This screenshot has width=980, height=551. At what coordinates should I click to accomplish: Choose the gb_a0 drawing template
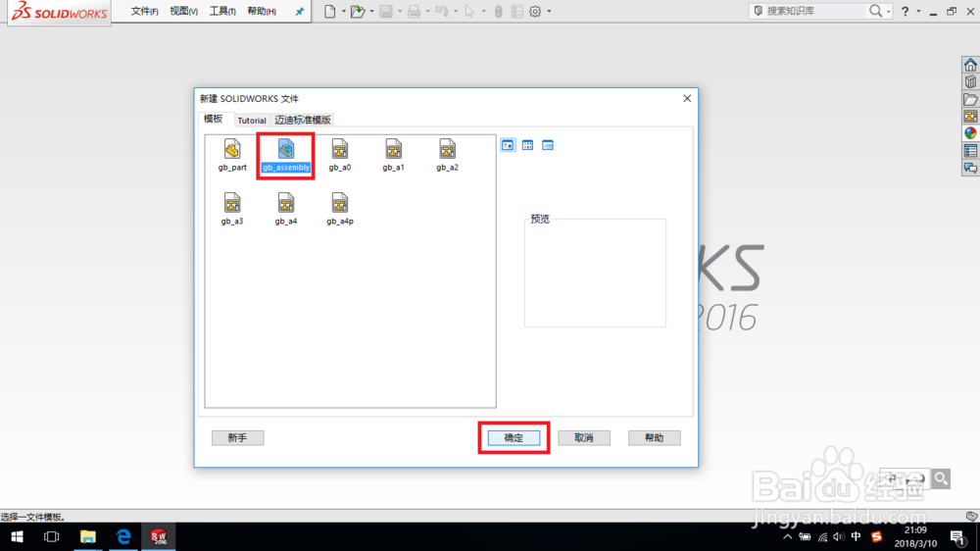[339, 155]
